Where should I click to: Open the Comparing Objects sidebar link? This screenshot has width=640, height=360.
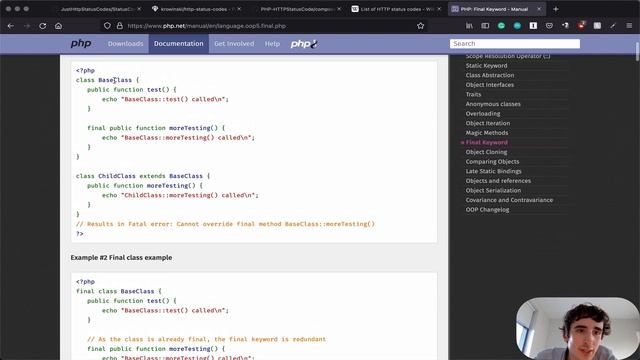492,162
